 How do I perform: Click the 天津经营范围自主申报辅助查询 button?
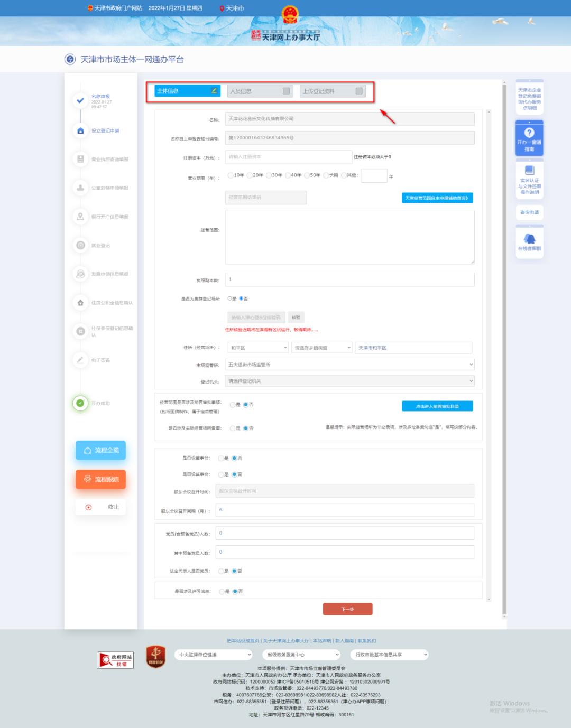[437, 198]
